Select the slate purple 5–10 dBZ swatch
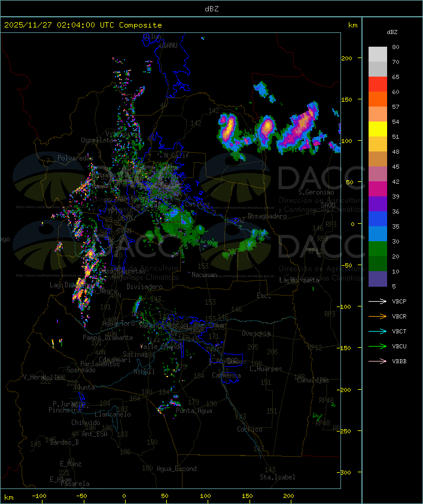Image resolution: width=423 pixels, height=504 pixels. (378, 279)
